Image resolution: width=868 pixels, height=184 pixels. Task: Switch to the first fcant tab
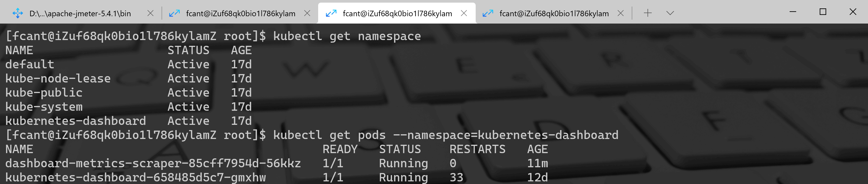click(241, 14)
